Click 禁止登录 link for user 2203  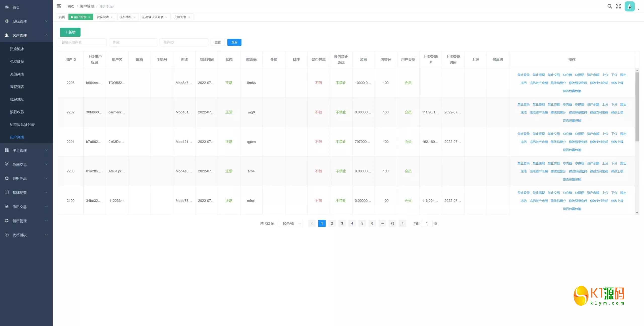tap(523, 75)
